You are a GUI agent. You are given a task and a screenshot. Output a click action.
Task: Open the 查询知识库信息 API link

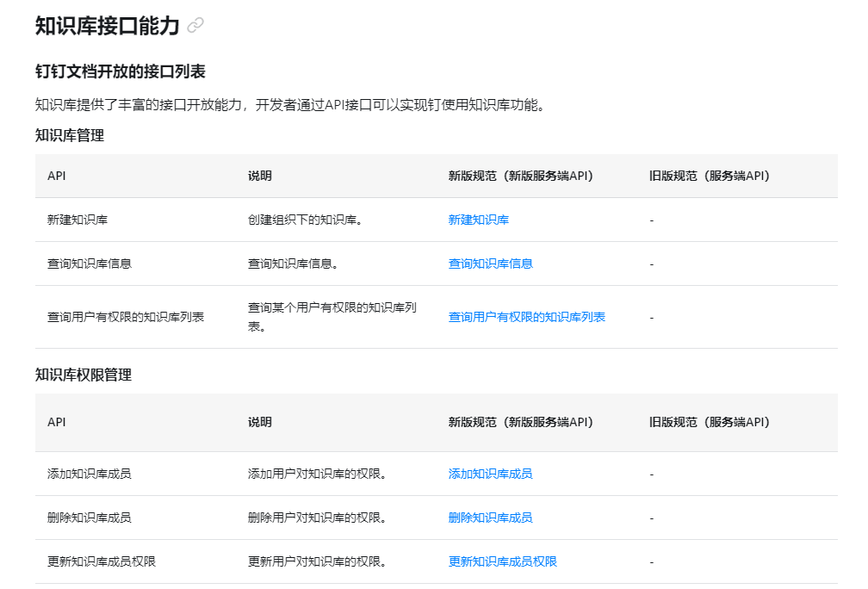click(491, 263)
